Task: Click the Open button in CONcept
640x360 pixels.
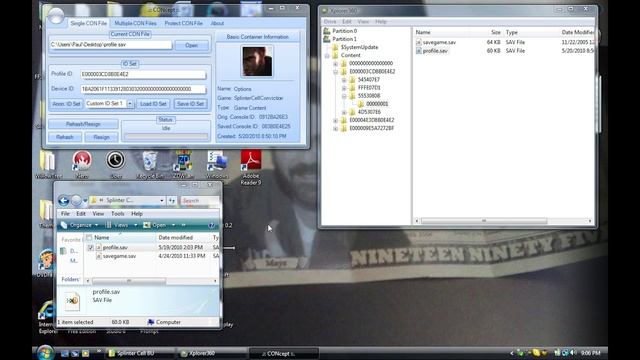Action: [x=191, y=45]
